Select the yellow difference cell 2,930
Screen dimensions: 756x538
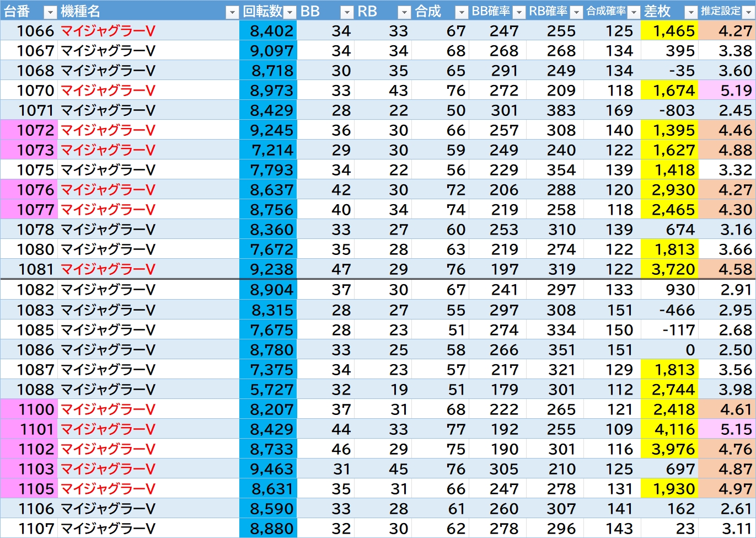pos(669,190)
